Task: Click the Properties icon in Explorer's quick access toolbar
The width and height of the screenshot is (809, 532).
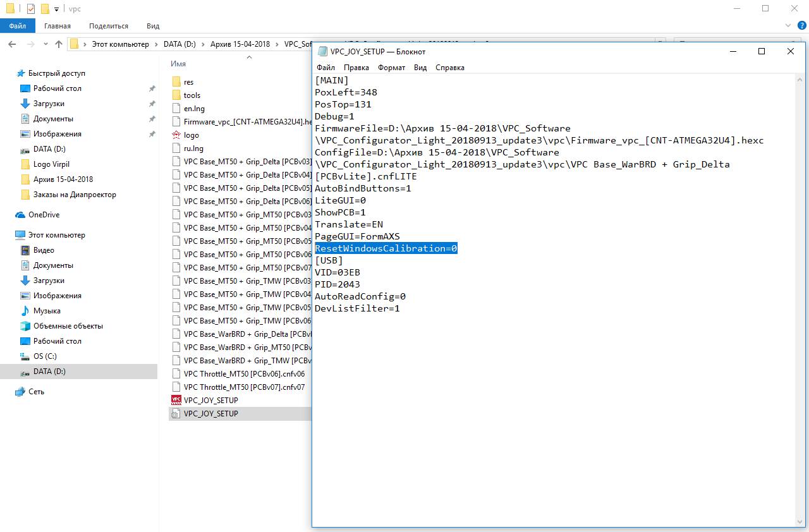Action: pos(31,9)
